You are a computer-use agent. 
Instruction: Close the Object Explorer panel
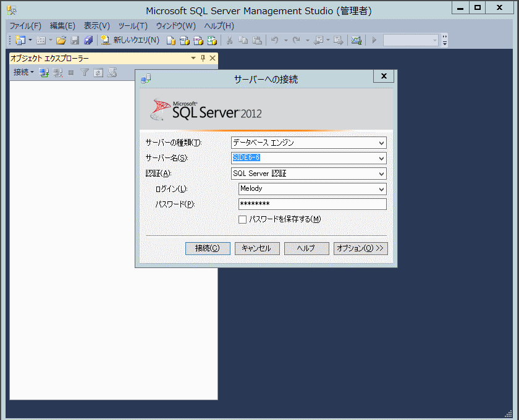tap(213, 58)
